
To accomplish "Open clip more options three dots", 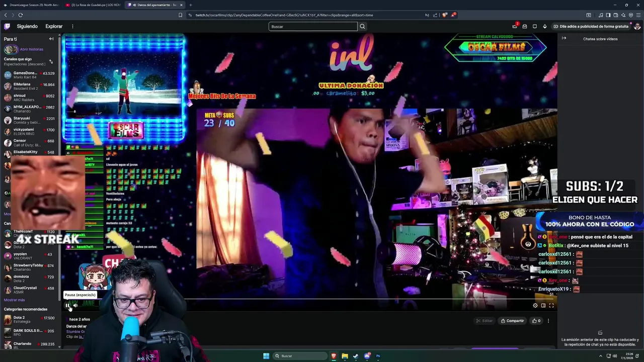I will [548, 321].
